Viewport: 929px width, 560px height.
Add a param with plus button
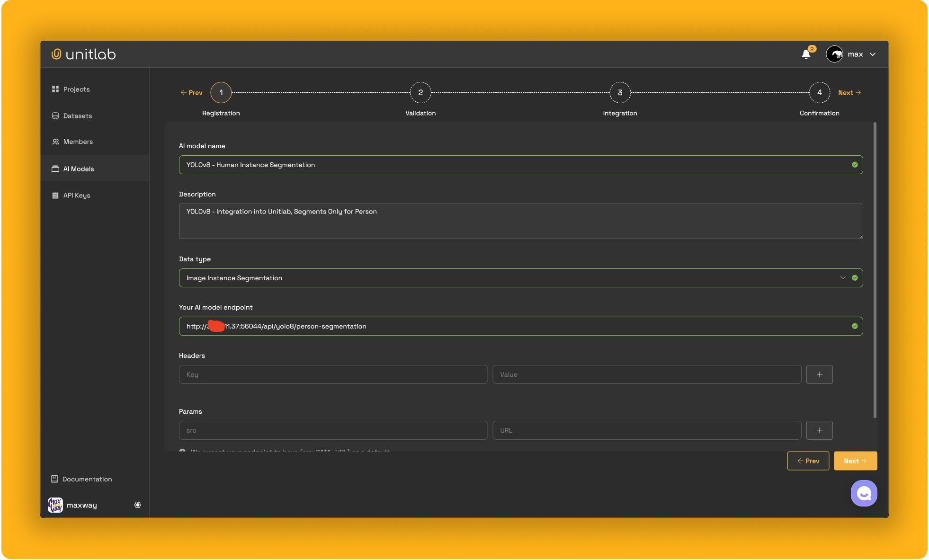[819, 430]
